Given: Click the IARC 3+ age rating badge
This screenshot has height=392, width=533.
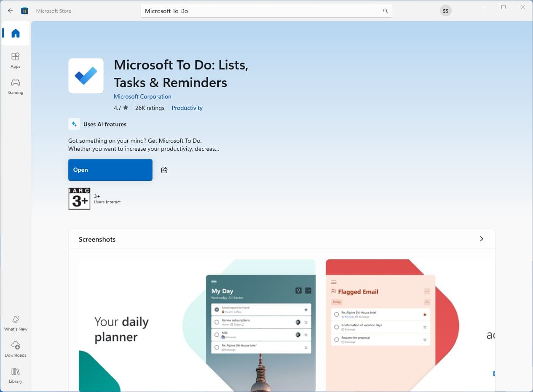Looking at the screenshot, I should click(x=79, y=199).
